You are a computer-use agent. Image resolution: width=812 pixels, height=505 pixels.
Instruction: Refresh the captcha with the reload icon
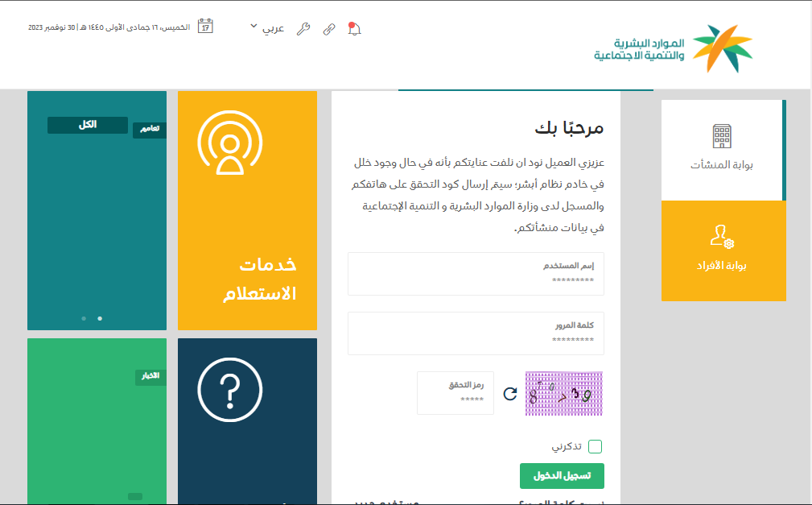[509, 394]
